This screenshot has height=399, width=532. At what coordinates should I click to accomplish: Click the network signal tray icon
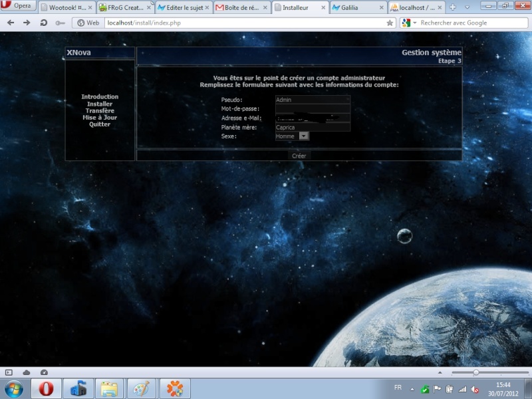[462, 389]
